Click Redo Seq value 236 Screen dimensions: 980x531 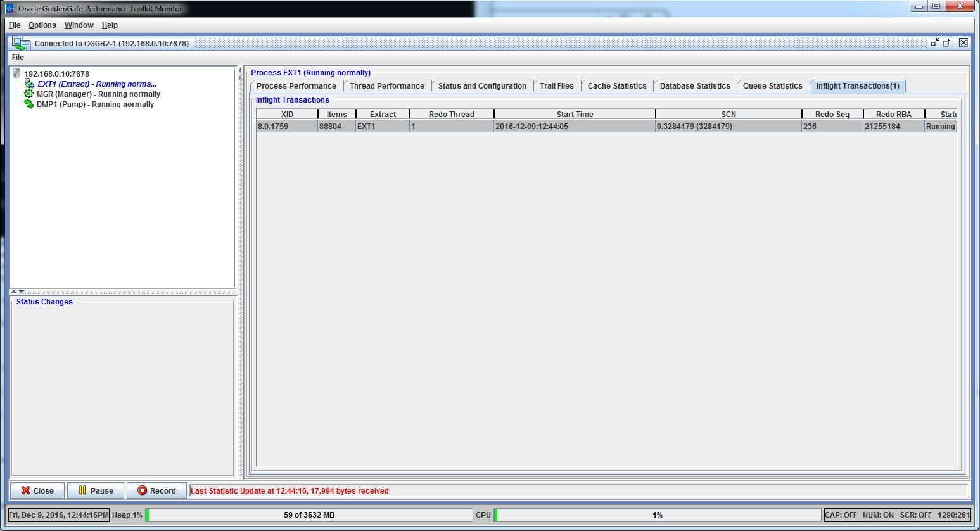pyautogui.click(x=832, y=127)
